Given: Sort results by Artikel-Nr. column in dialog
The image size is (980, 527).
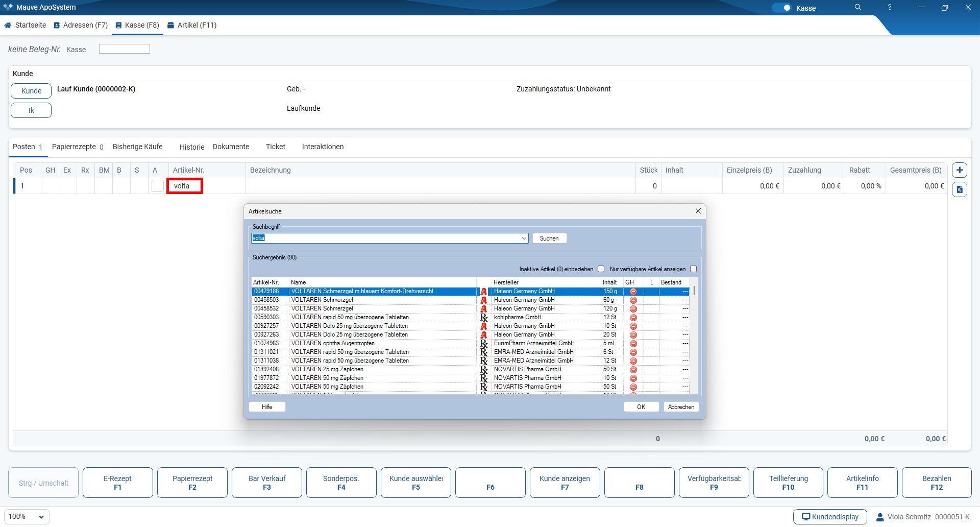Looking at the screenshot, I should tap(270, 282).
